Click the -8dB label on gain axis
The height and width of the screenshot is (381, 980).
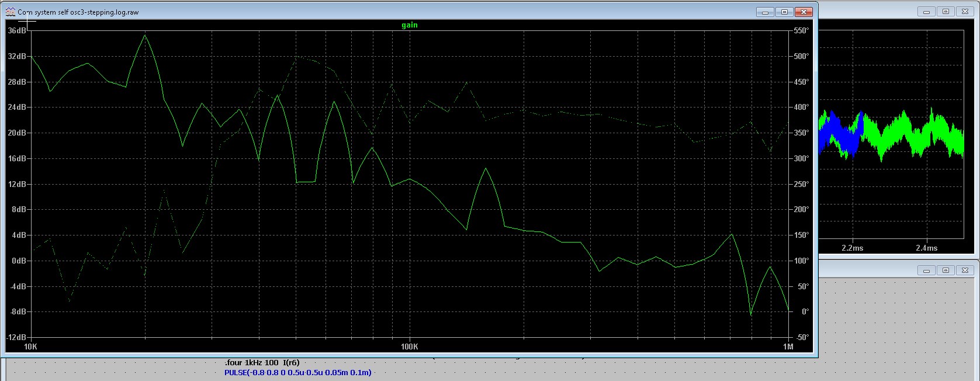18,311
